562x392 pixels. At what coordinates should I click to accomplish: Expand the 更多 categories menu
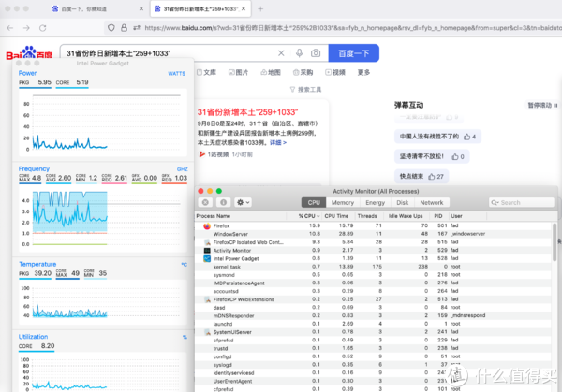[x=363, y=72]
